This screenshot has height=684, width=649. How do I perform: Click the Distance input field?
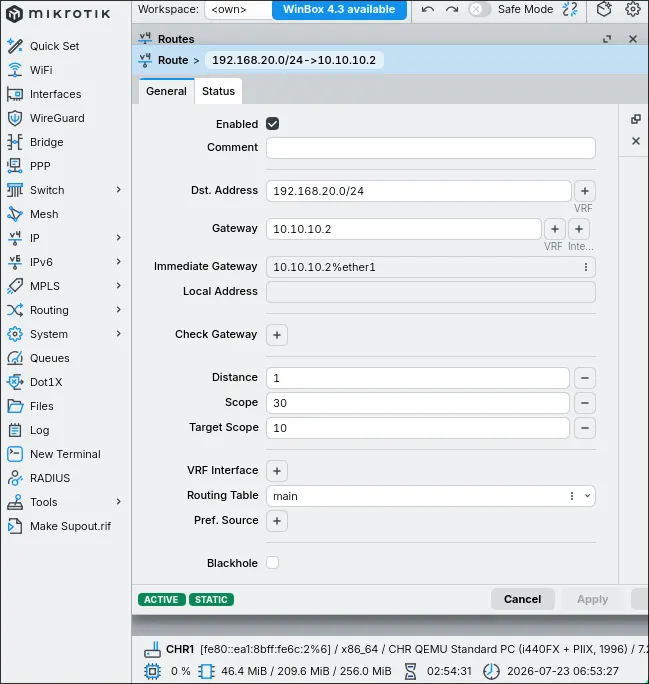coord(418,378)
